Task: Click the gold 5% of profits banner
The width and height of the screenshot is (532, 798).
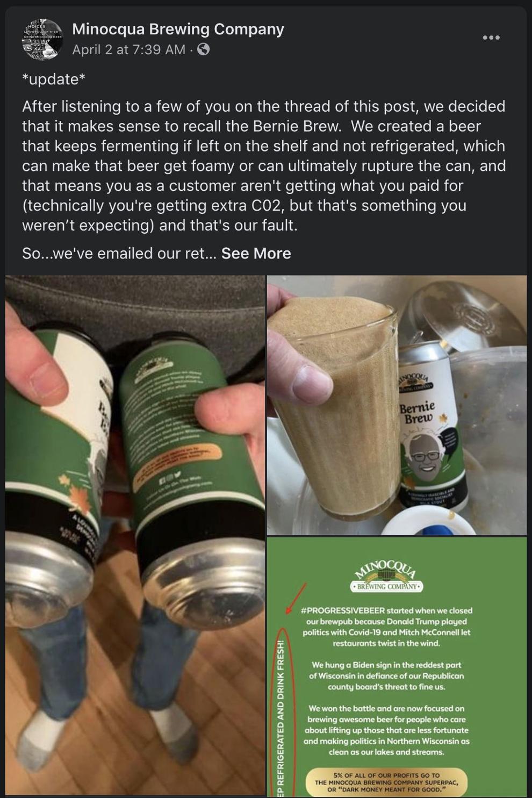Action: click(x=386, y=782)
